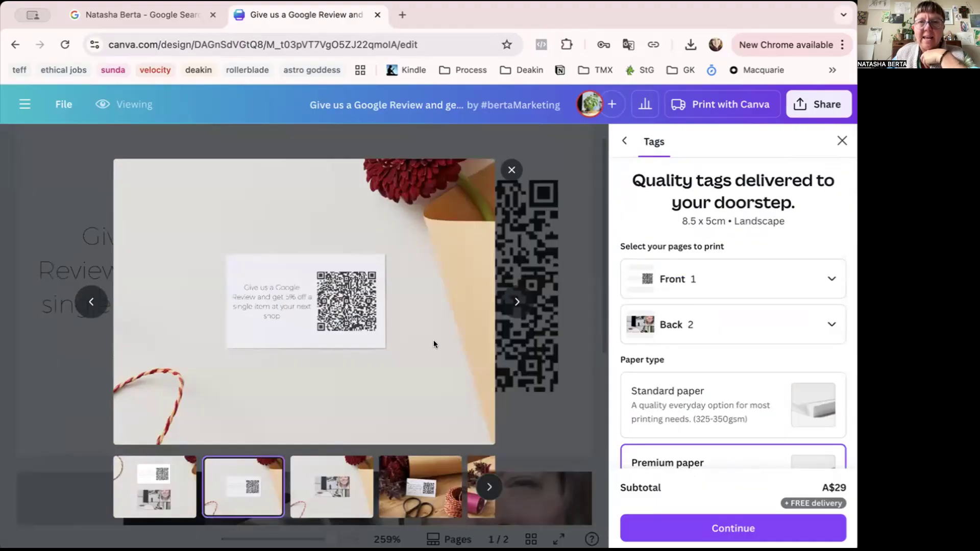Open the ethical jobs bookmark

click(64, 70)
